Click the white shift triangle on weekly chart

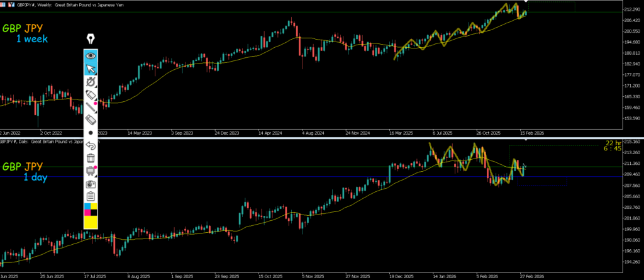526,3
